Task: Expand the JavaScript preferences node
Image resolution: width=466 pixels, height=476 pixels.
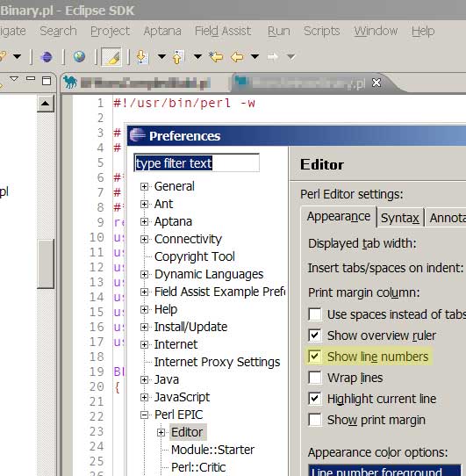Action: coord(145,397)
